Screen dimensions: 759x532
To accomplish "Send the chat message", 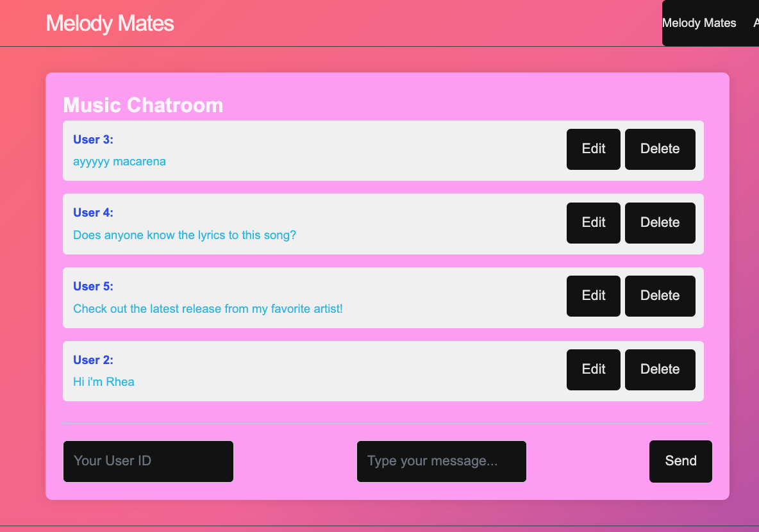I will [x=681, y=461].
